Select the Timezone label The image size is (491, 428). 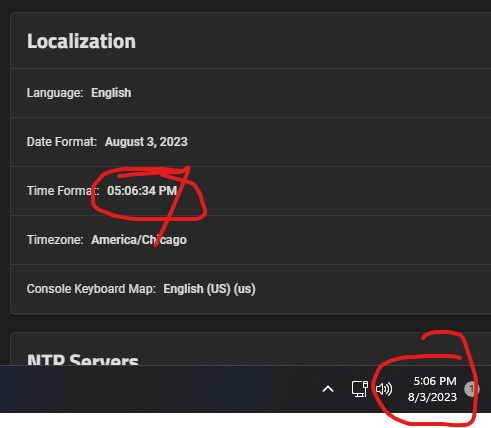(x=55, y=240)
